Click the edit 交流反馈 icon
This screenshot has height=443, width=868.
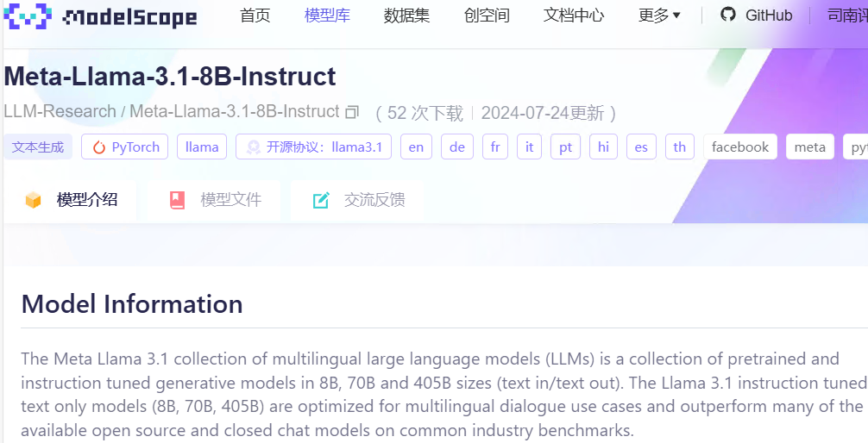321,200
